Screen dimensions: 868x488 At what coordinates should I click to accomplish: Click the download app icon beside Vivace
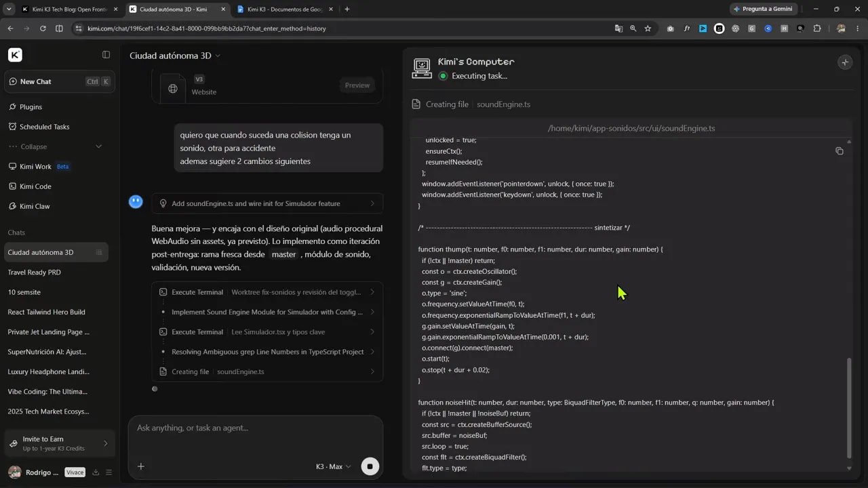point(96,472)
